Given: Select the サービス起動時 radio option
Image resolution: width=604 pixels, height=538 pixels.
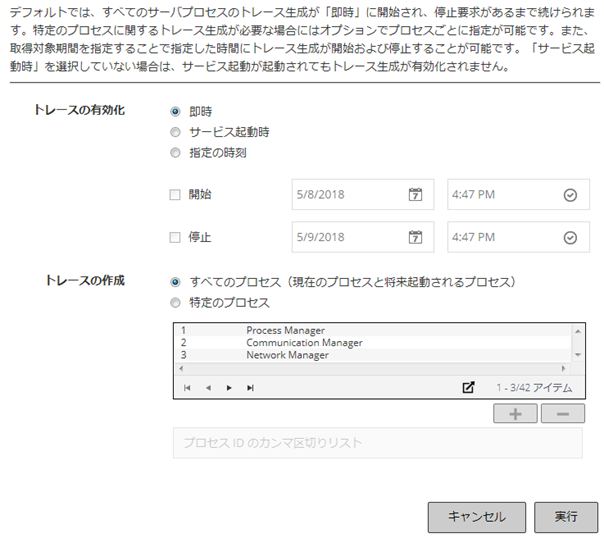Looking at the screenshot, I should click(175, 132).
